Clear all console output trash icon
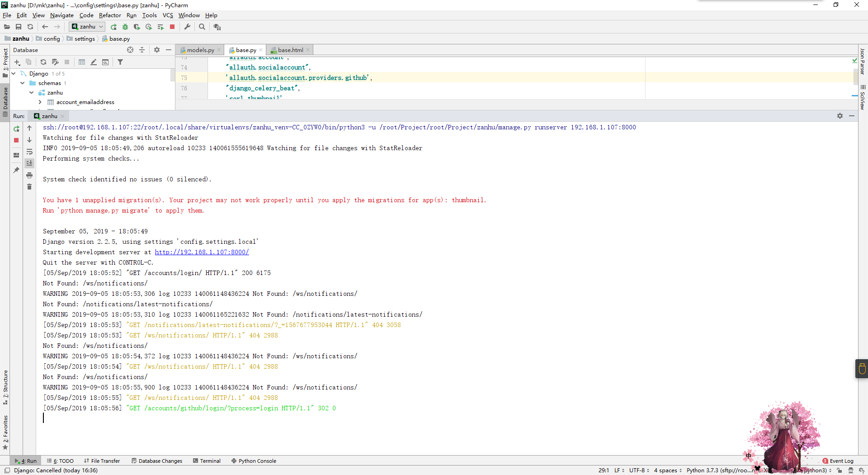Image resolution: width=868 pixels, height=475 pixels. tap(29, 187)
